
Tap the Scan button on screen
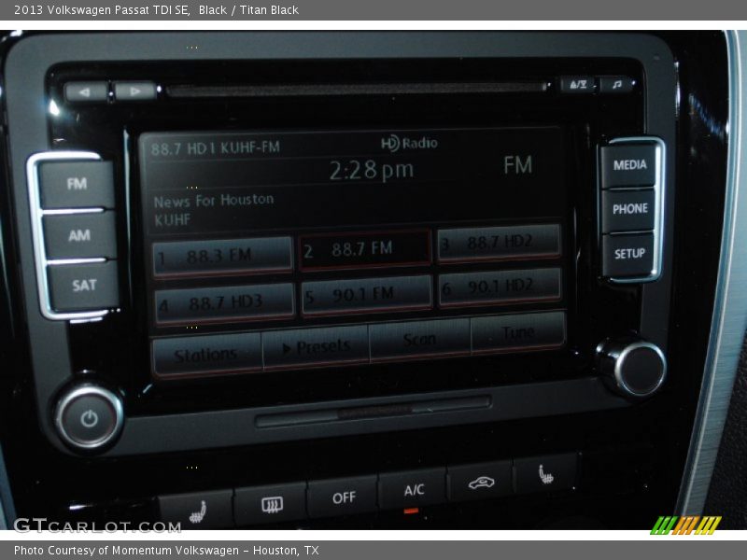(x=419, y=341)
